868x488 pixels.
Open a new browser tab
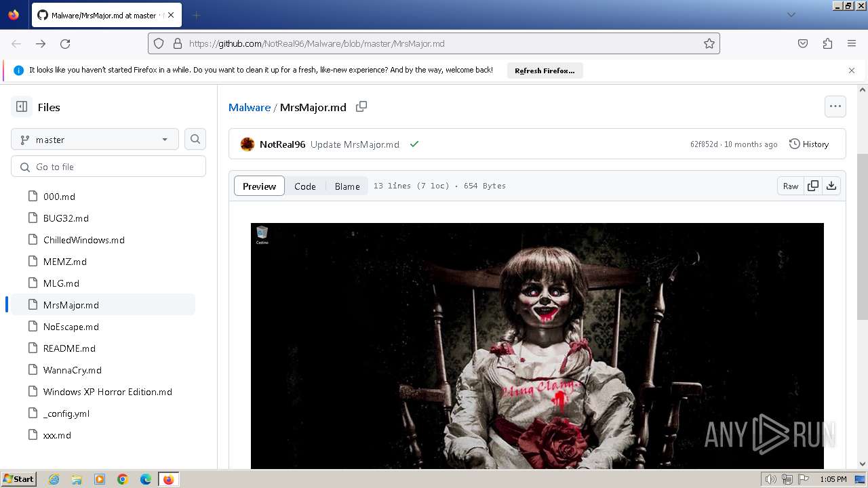click(196, 15)
